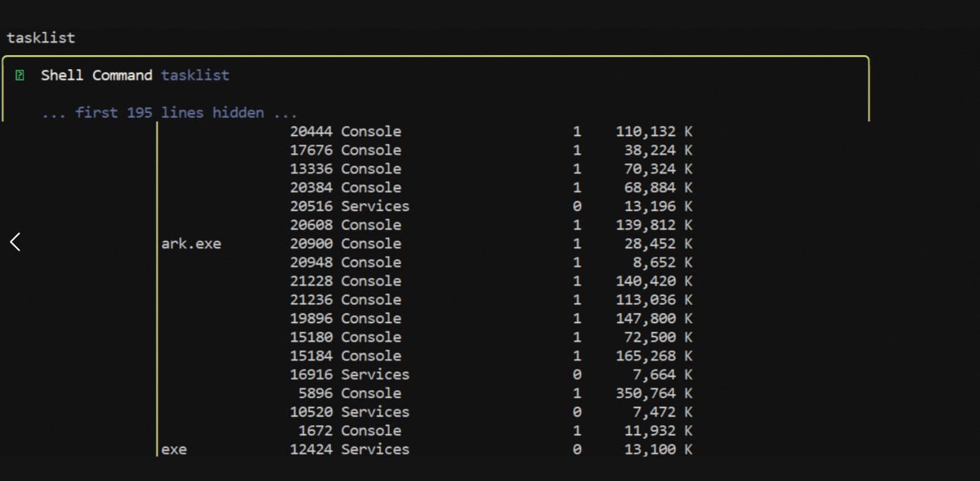The height and width of the screenshot is (481, 980).
Task: Expand the first 195 hidden lines
Action: (x=169, y=113)
